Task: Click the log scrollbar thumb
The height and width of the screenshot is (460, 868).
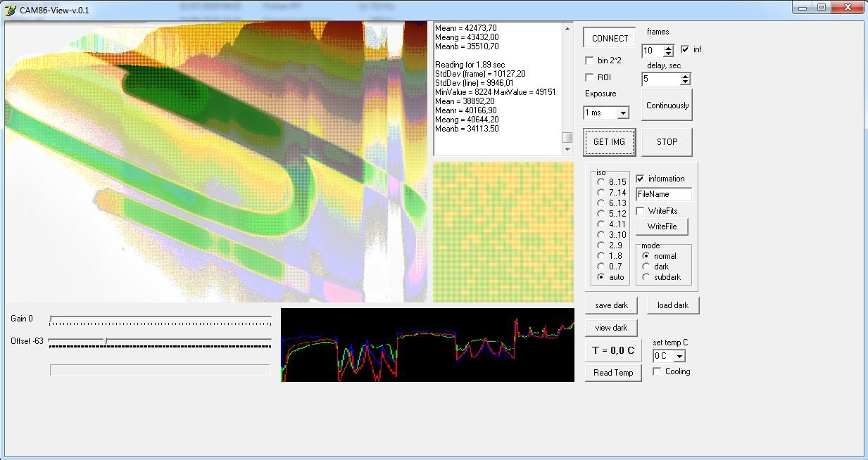Action: (x=567, y=137)
